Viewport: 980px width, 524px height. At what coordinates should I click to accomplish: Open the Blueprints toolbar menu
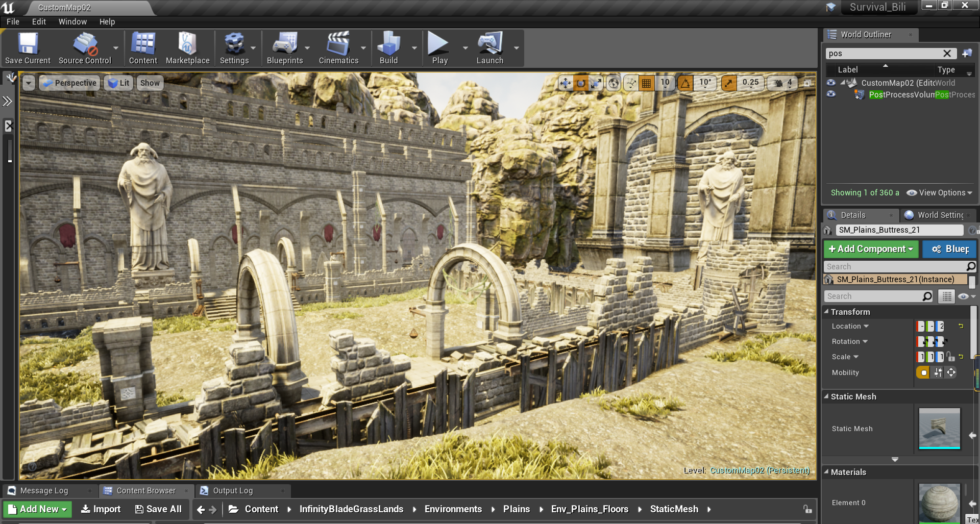coord(285,48)
